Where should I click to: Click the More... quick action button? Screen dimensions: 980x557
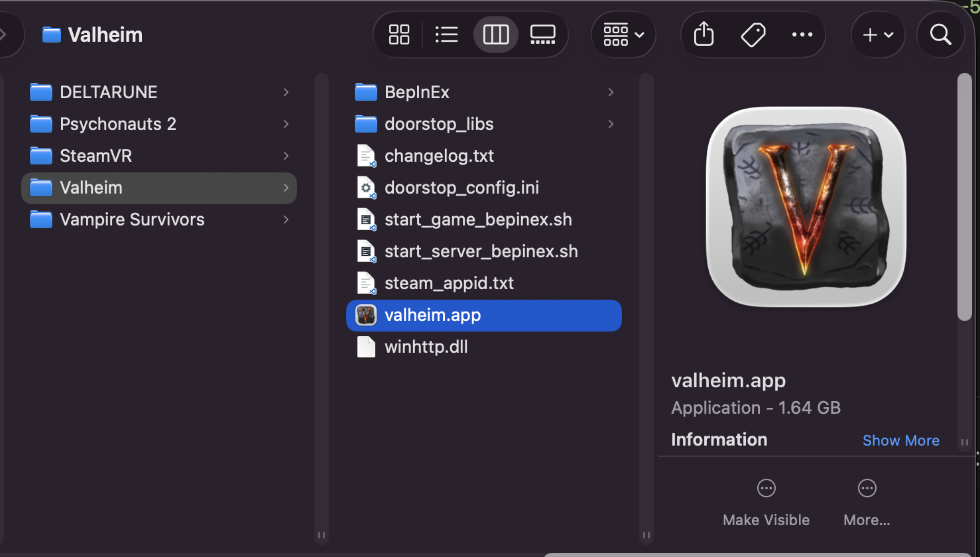point(867,503)
